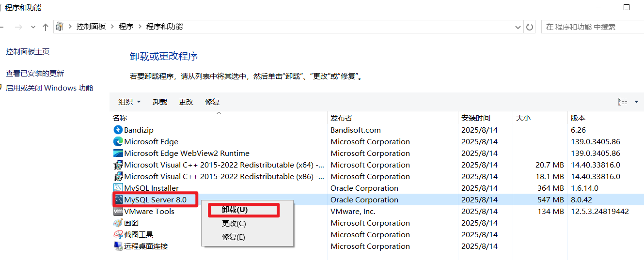
Task: Click 程序 in the breadcrumb path
Action: (126, 27)
